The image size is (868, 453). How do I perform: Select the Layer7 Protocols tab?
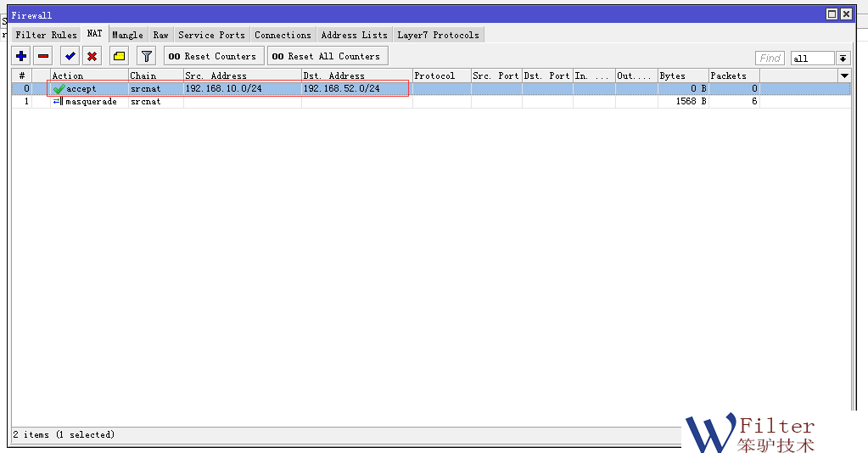click(x=438, y=35)
